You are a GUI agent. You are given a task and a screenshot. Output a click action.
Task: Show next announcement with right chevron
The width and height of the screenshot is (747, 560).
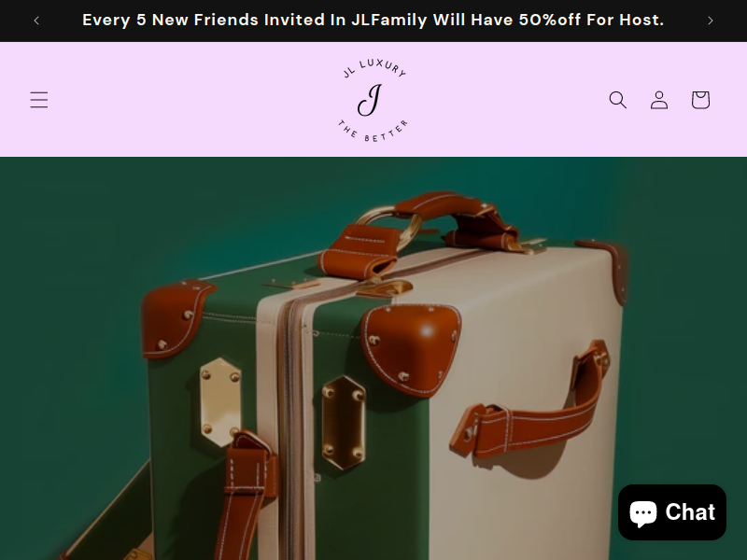click(710, 21)
